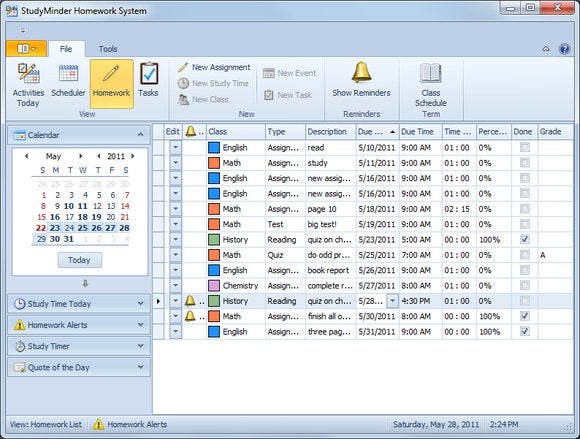
Task: Uncheck Done for History 5/23/2011 reading
Action: 525,239
